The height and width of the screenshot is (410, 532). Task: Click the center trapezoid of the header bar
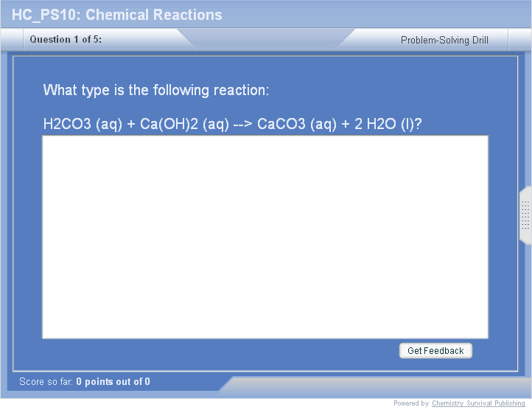(x=265, y=40)
